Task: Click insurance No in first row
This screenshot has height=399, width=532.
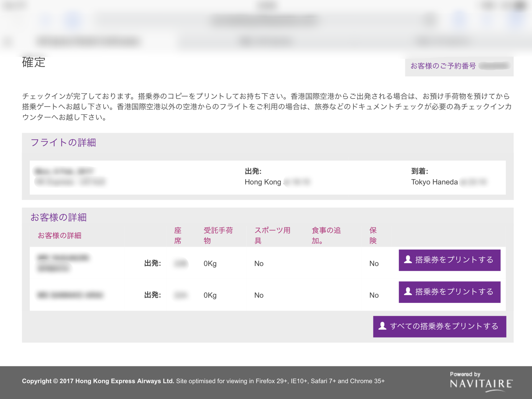Action: coord(374,264)
